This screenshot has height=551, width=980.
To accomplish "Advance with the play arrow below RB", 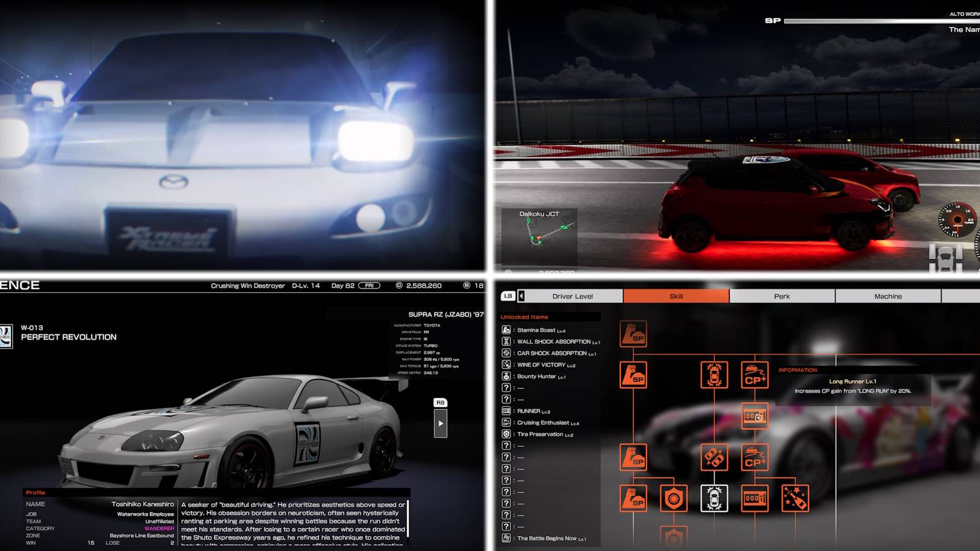I will pyautogui.click(x=440, y=424).
